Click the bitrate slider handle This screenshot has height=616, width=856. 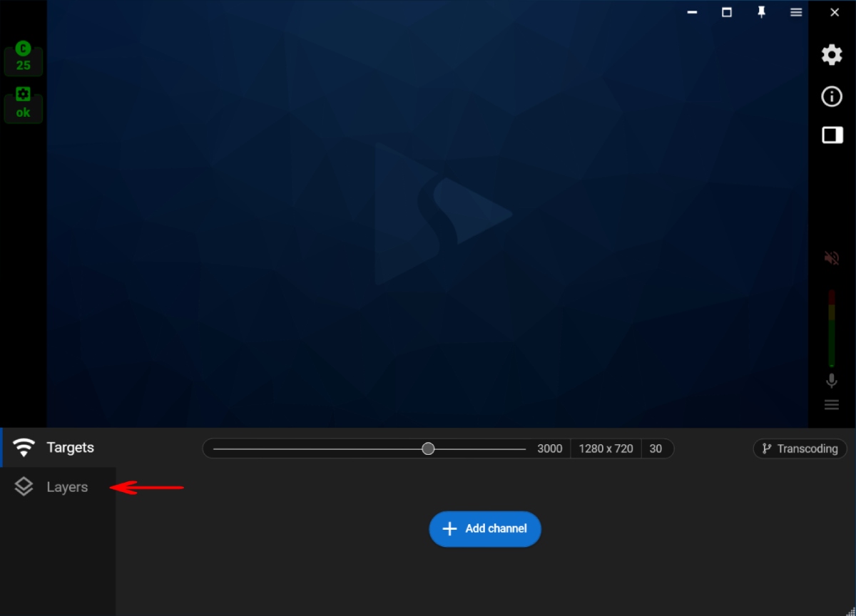(428, 448)
